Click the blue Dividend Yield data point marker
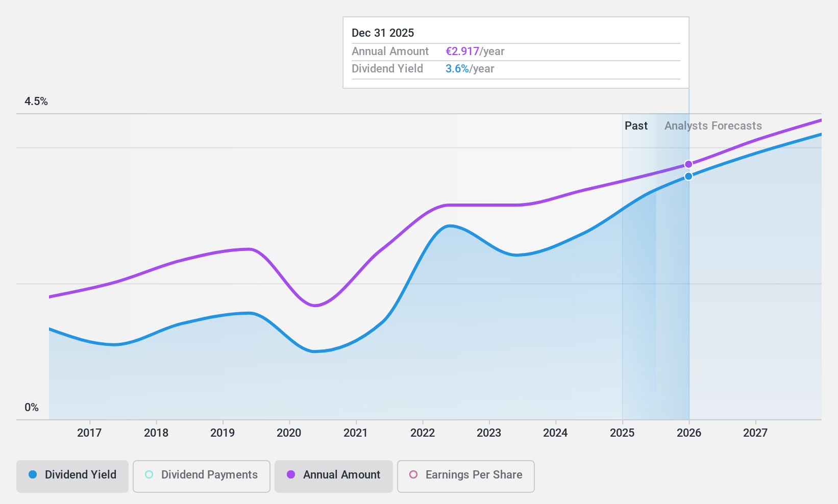Viewport: 838px width, 504px height. [x=688, y=177]
